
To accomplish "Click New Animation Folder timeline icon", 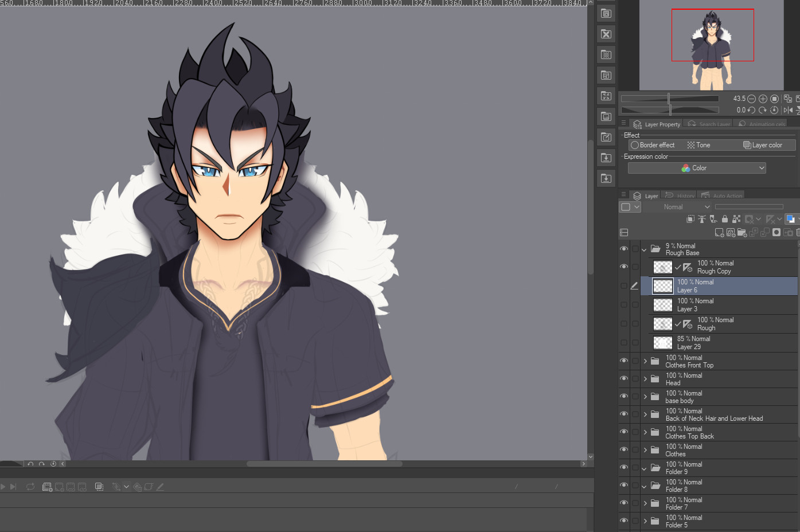I will (x=48, y=487).
